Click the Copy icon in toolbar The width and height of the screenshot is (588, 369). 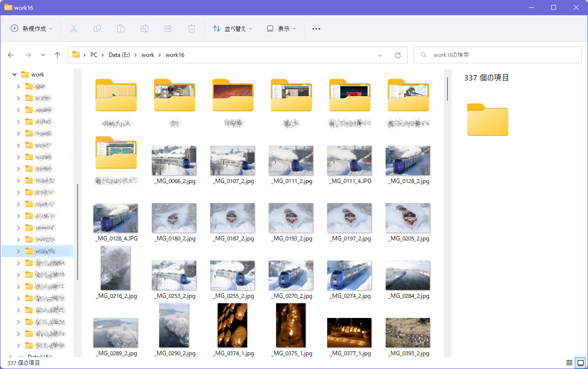[x=97, y=28]
